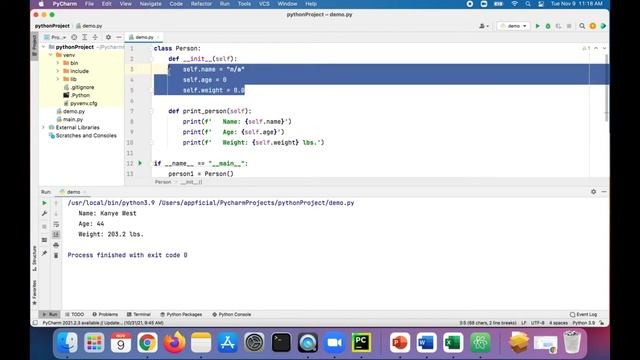
Task: Open the TODO tool window
Action: click(x=75, y=315)
